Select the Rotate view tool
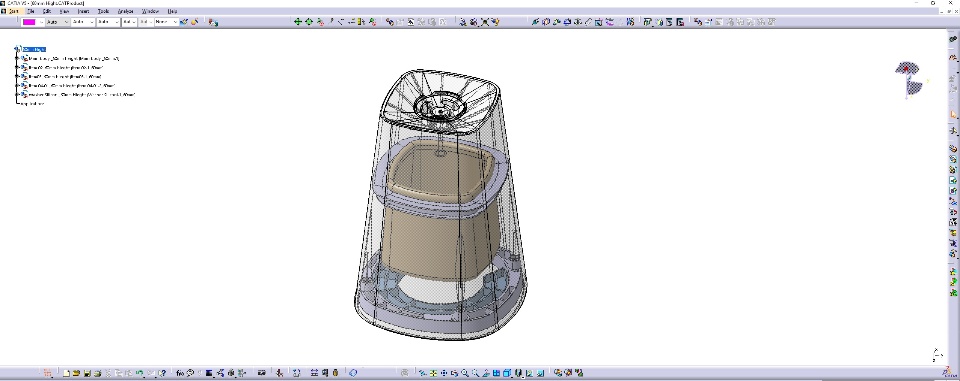 coord(454,372)
